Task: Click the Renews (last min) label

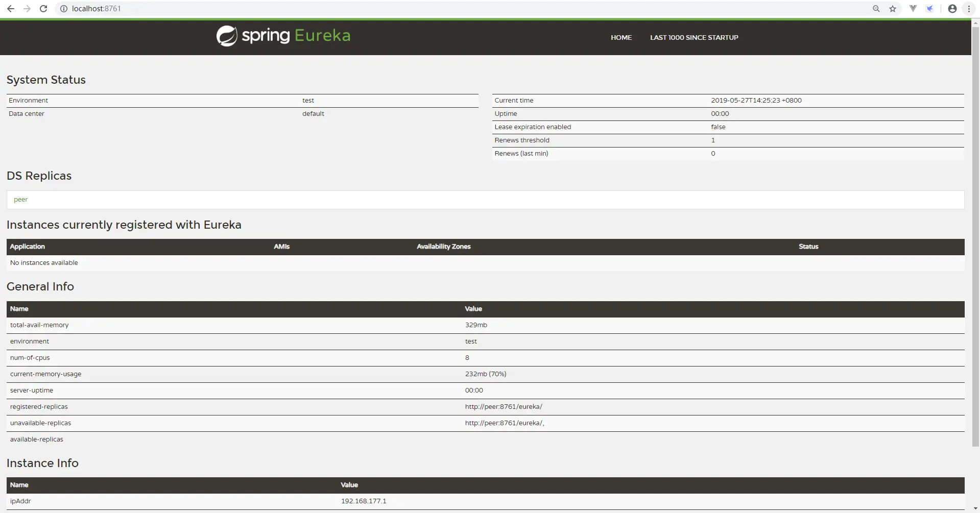Action: pyautogui.click(x=521, y=154)
